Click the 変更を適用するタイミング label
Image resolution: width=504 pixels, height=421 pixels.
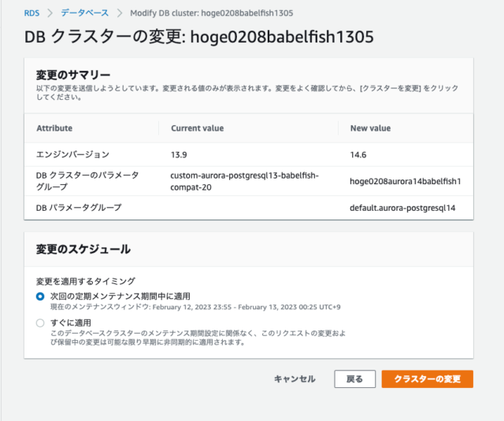coord(86,281)
